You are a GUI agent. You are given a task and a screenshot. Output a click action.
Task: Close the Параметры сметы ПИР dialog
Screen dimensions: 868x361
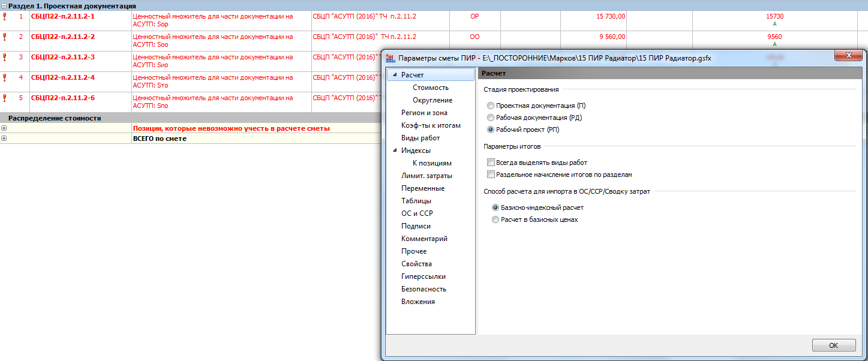click(x=849, y=56)
